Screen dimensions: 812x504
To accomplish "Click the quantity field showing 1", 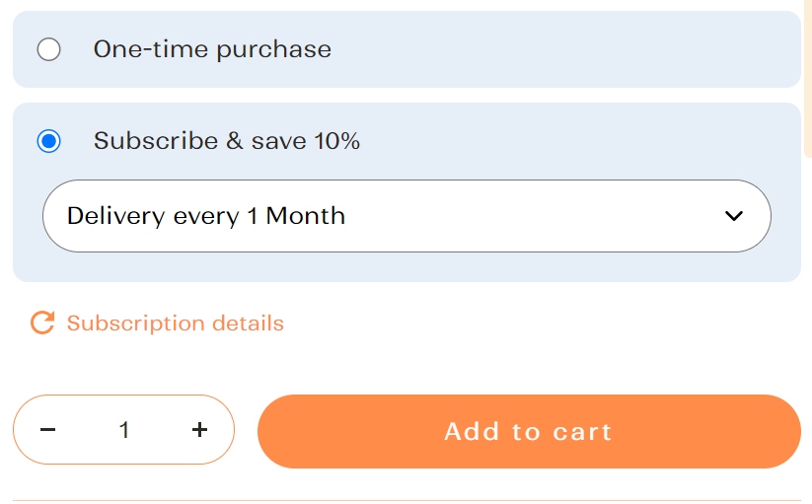I will pos(123,429).
